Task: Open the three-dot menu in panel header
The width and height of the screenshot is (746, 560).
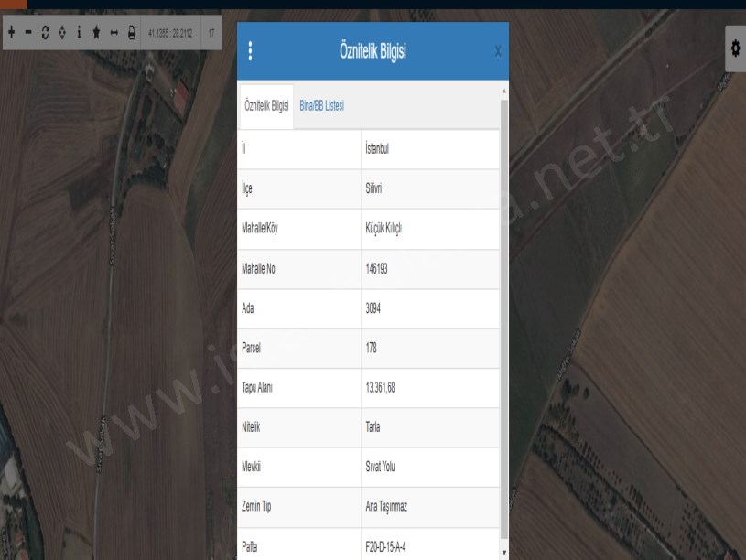Action: click(x=251, y=51)
